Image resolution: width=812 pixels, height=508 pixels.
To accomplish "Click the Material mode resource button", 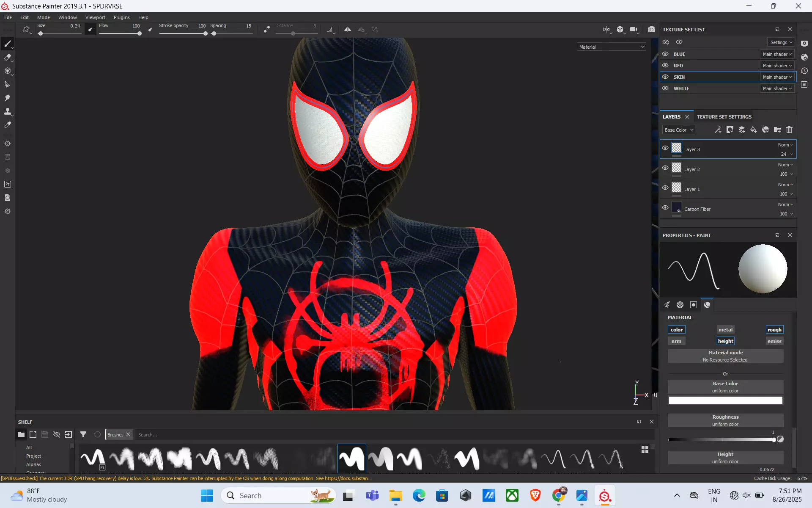I will (x=725, y=356).
